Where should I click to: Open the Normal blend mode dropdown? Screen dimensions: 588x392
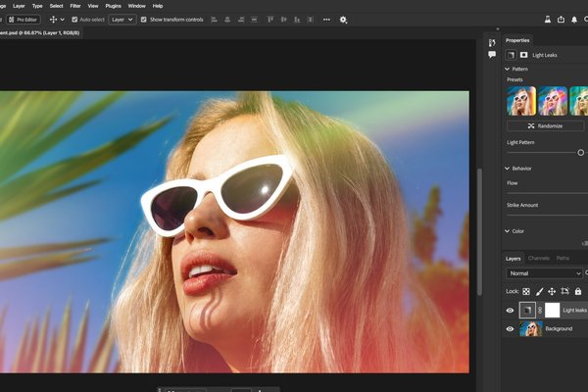pyautogui.click(x=544, y=273)
